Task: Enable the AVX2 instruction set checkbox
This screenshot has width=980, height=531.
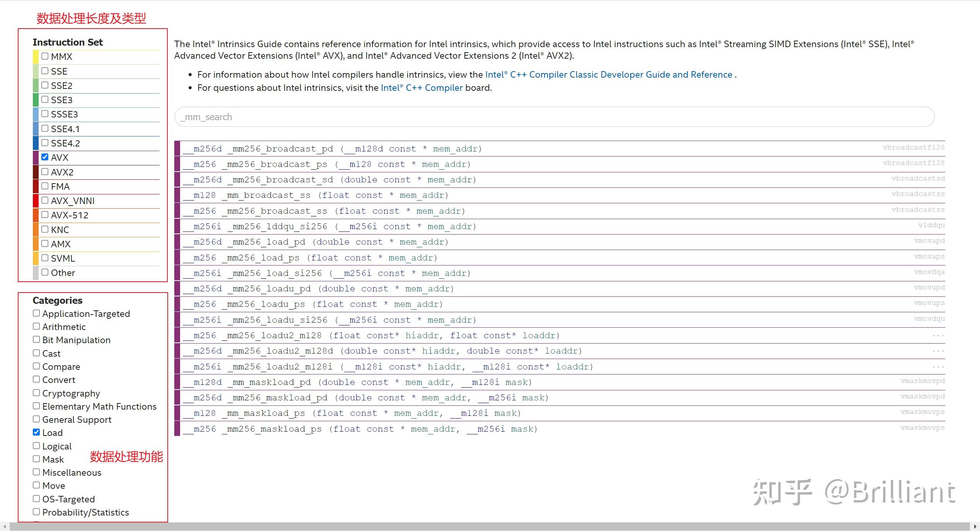Action: pos(45,171)
